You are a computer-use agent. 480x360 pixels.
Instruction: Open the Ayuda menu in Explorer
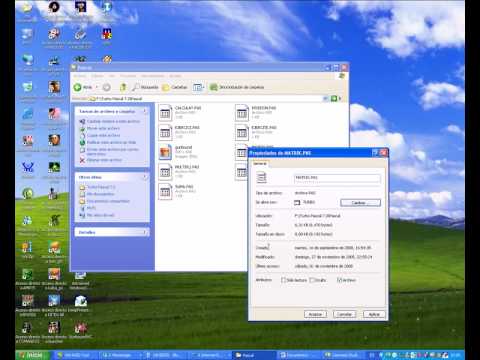[x=175, y=76]
